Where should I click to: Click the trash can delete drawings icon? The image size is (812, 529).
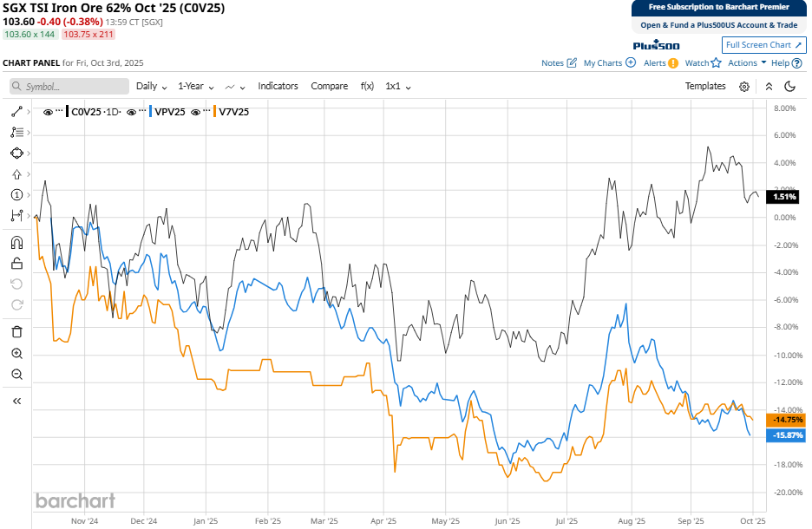coord(16,331)
